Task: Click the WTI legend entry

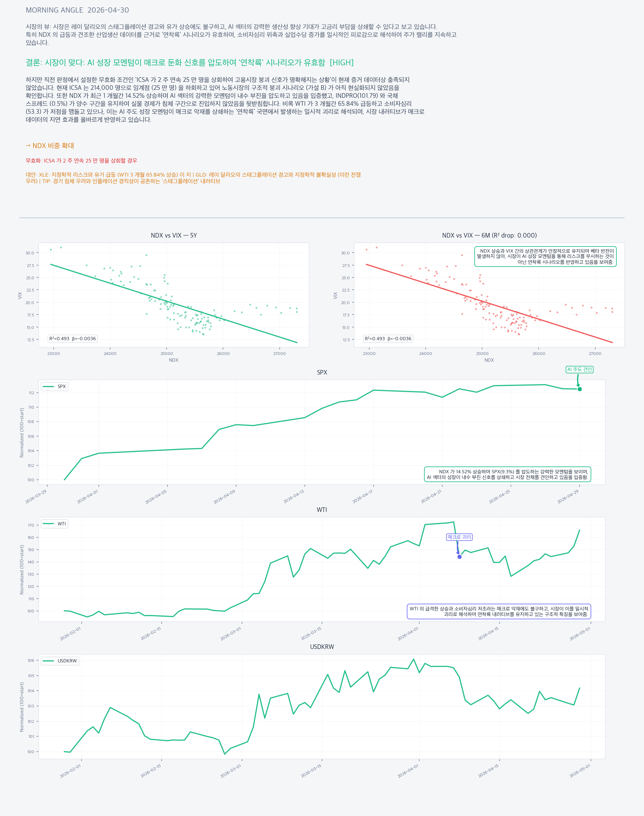Action: point(55,524)
